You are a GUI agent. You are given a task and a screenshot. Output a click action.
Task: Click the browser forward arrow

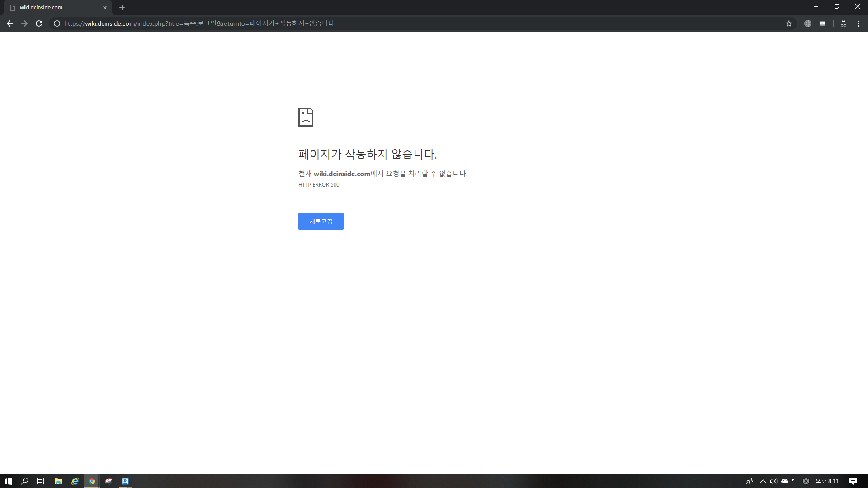(x=24, y=23)
